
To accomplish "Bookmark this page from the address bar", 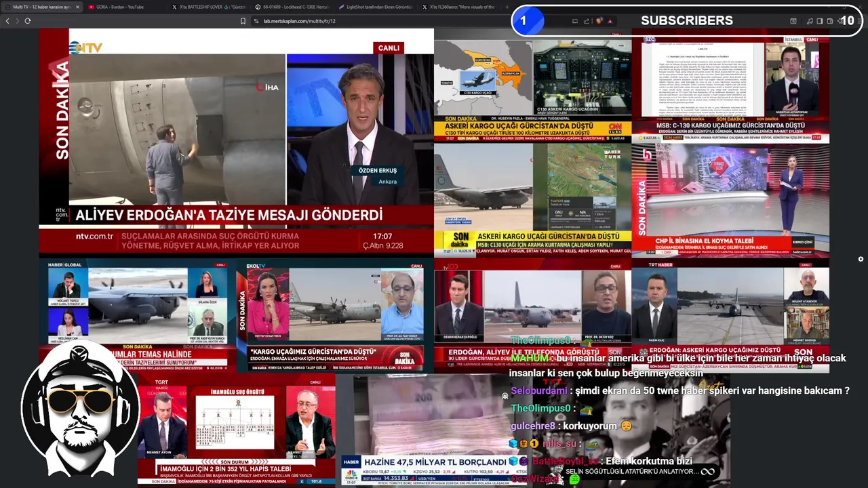I will 243,21.
